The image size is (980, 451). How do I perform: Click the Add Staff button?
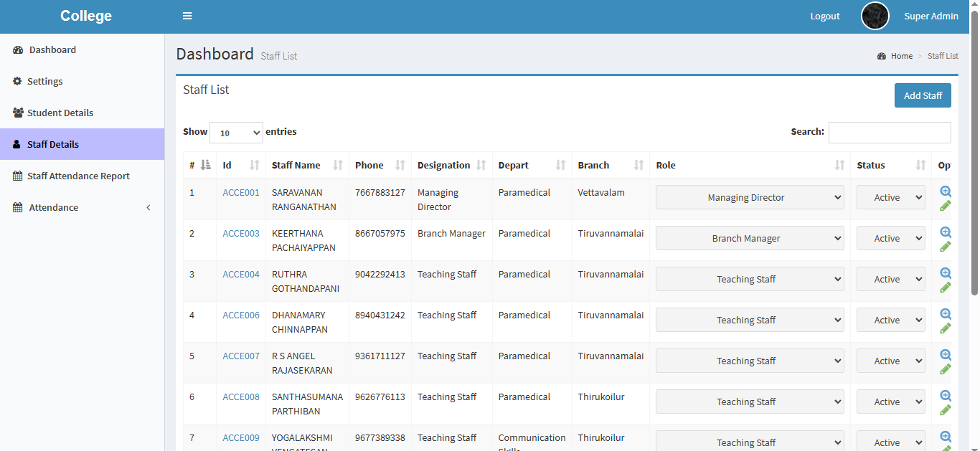point(922,96)
